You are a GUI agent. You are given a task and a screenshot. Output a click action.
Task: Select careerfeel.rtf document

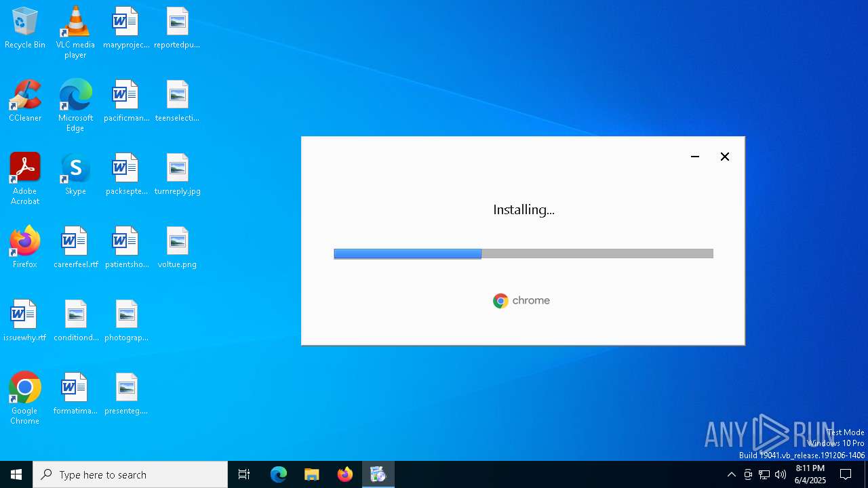point(75,248)
